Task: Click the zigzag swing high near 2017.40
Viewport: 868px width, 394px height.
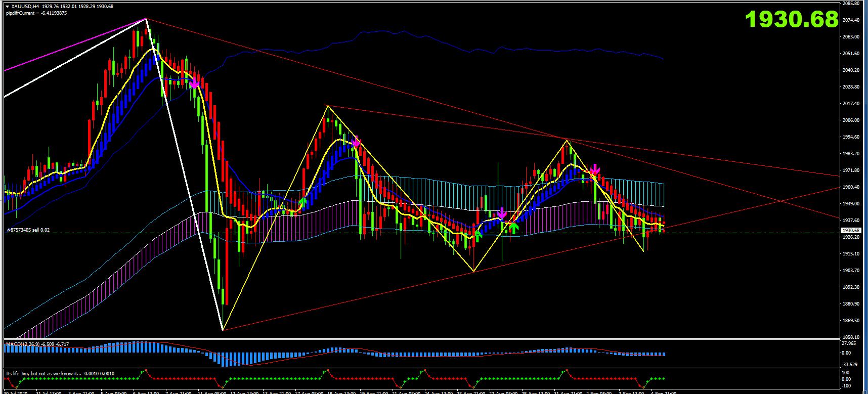Action: tap(328, 106)
